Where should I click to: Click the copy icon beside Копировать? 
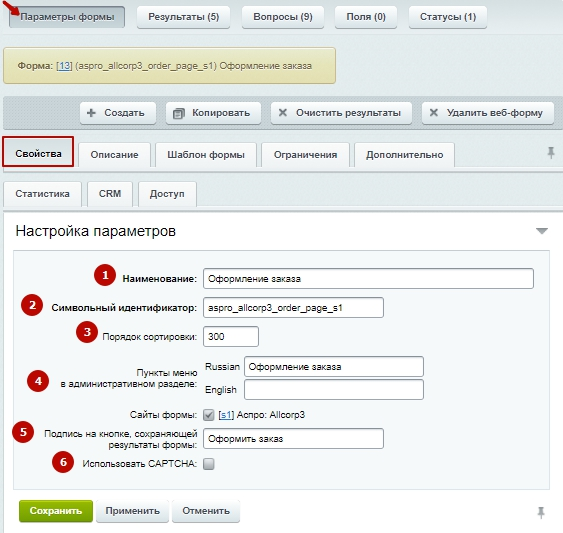[x=178, y=113]
